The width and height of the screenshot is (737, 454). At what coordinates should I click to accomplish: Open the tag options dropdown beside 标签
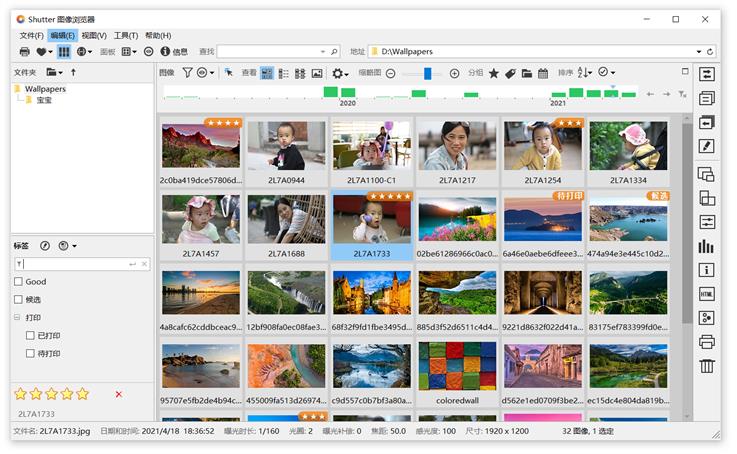(67, 246)
